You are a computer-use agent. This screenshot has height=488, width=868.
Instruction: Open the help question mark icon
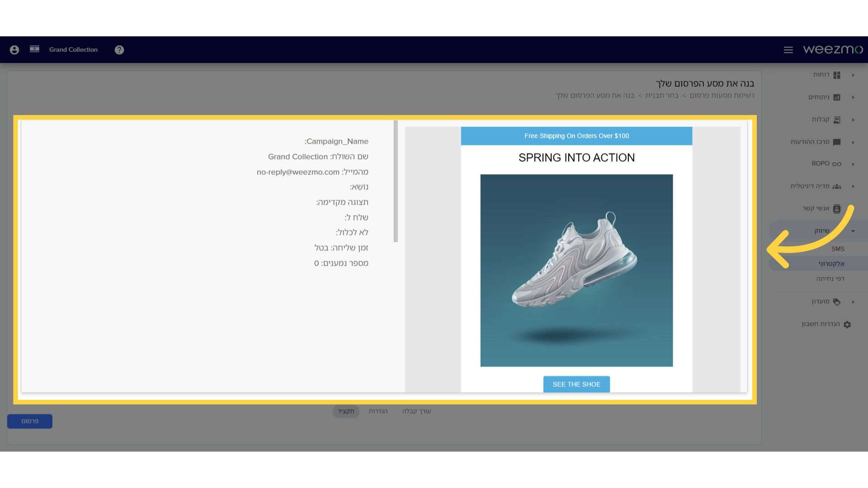pos(119,50)
